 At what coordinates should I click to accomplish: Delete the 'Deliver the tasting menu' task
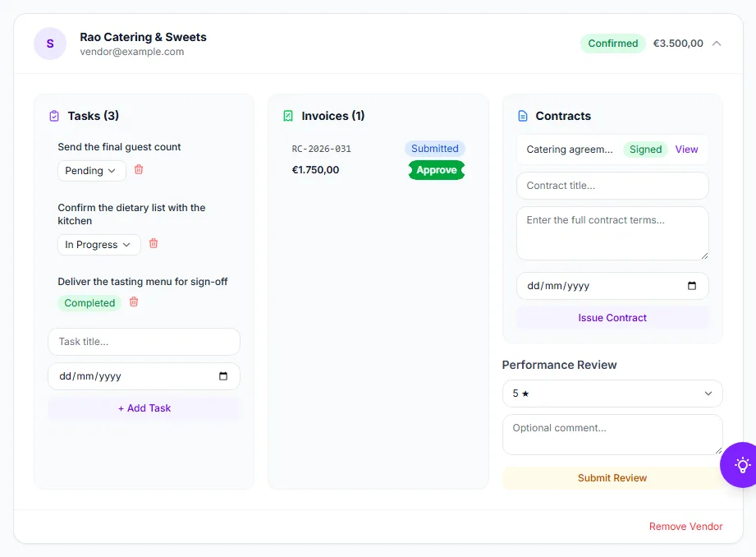(134, 302)
